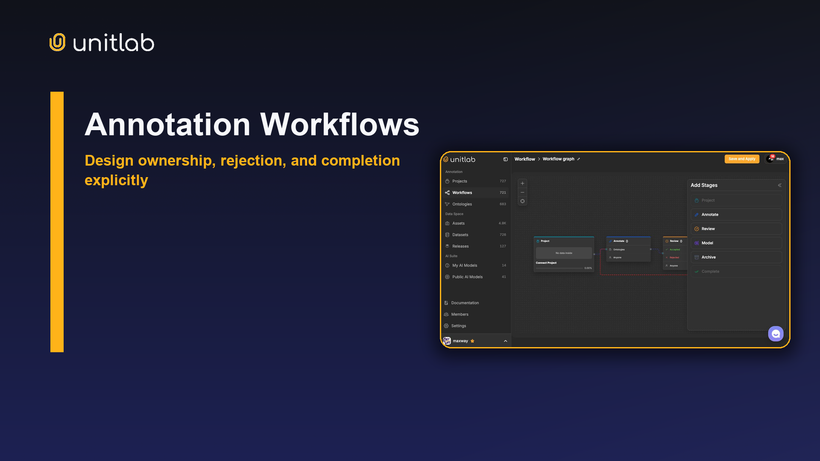
Task: Zoom in on the workflow canvas
Action: (522, 183)
